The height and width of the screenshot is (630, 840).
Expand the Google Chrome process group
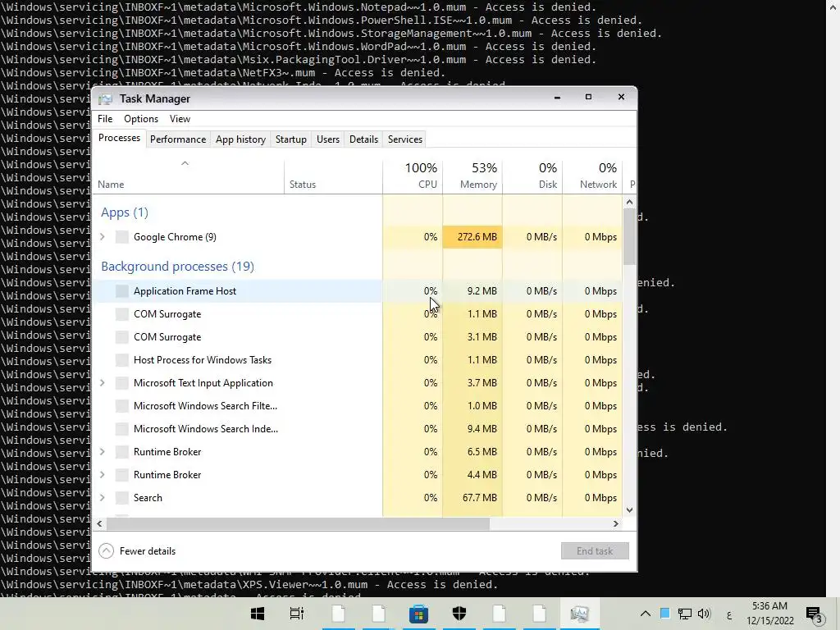click(x=103, y=237)
